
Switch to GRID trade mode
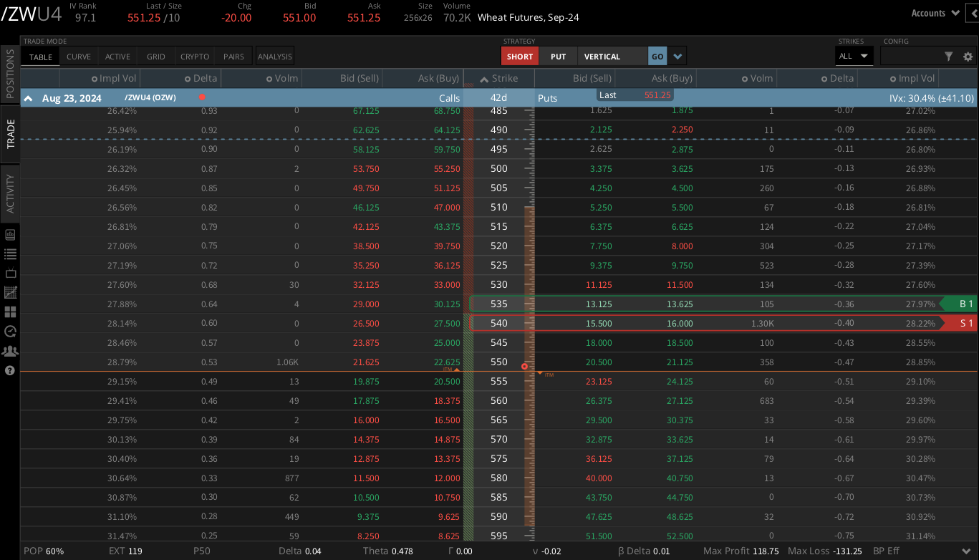click(156, 57)
